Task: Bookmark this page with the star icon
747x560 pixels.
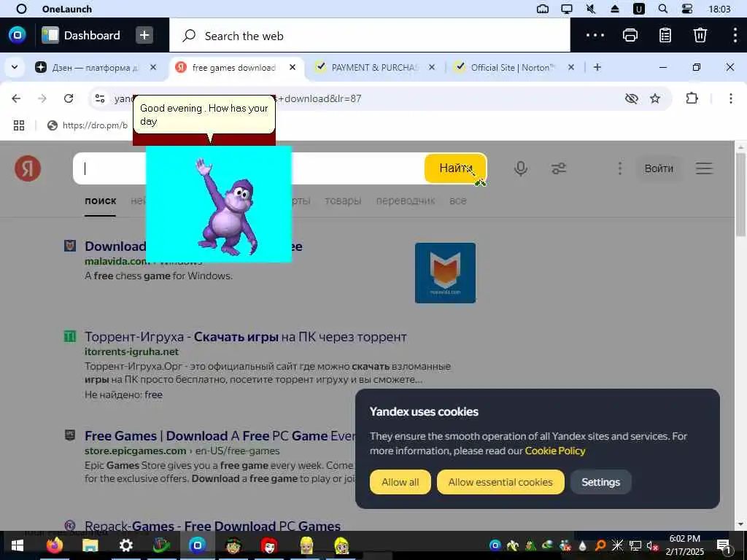Action: [x=655, y=98]
